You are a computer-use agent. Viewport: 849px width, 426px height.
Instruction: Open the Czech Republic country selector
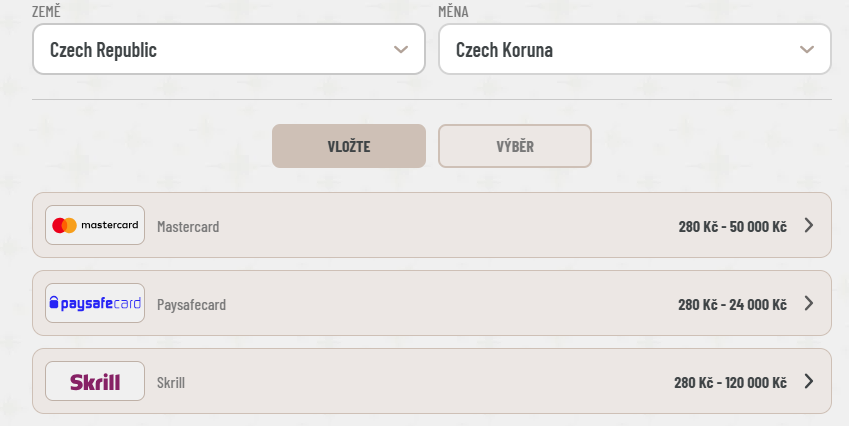tap(229, 49)
